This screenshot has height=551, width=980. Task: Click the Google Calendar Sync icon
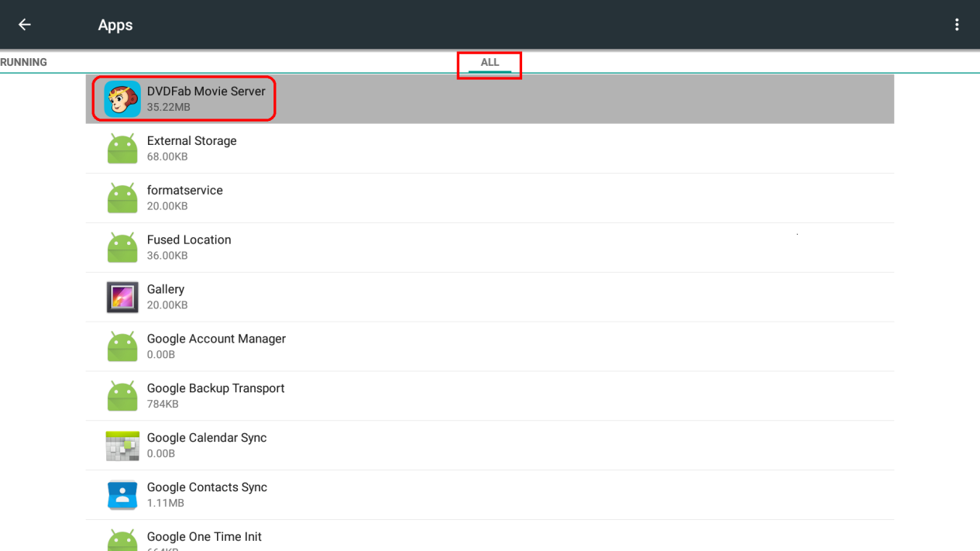pyautogui.click(x=122, y=446)
